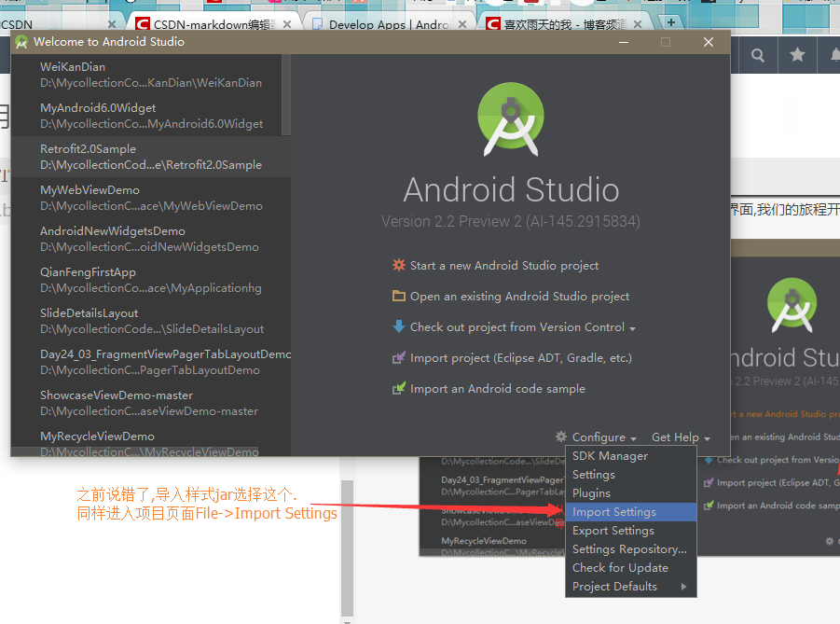Image resolution: width=840 pixels, height=624 pixels.
Task: Open the Get Help dropdown menu
Action: point(681,437)
